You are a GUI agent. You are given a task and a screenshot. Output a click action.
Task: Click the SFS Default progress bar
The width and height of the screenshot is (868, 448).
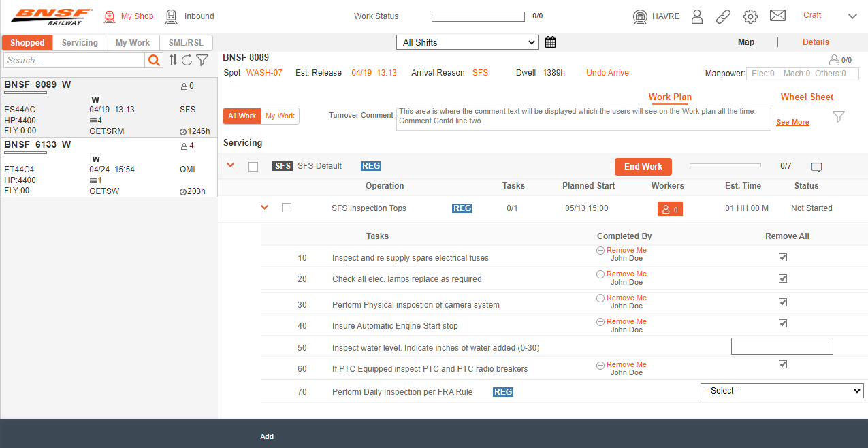click(x=725, y=165)
